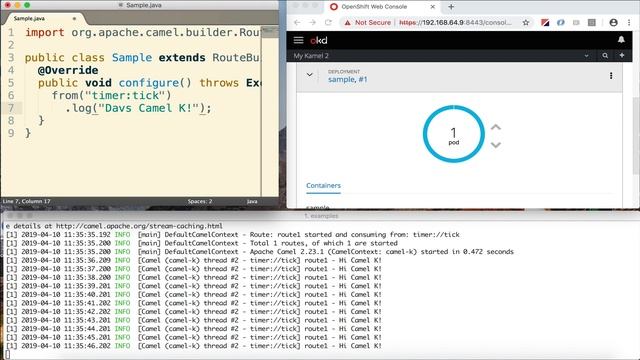Image resolution: width=640 pixels, height=360 pixels.
Task: Select the OpenShift Web Console tab
Action: (382, 7)
